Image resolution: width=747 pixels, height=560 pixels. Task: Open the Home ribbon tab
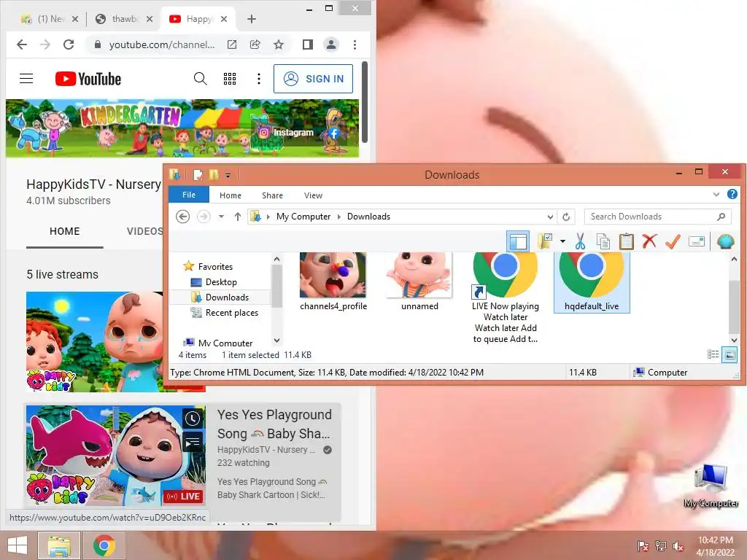click(230, 195)
